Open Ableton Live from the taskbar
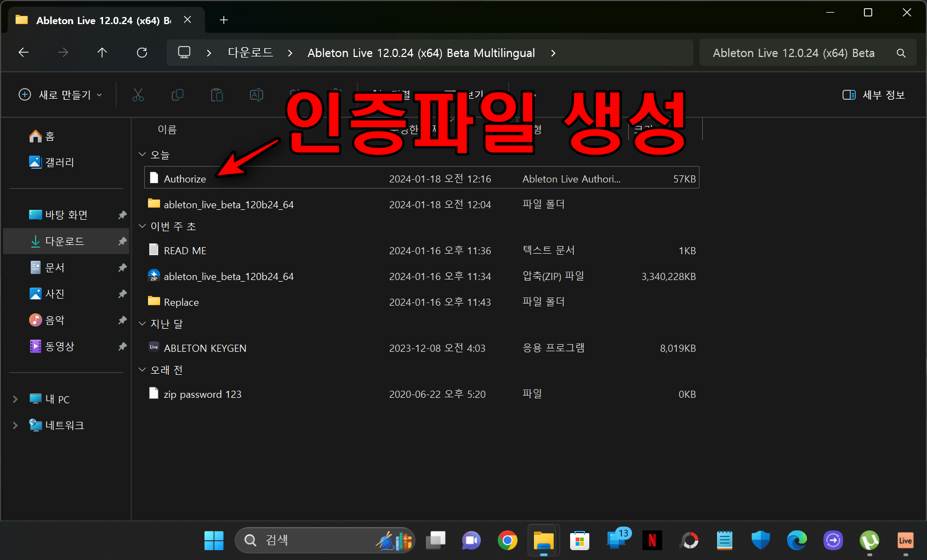This screenshot has height=560, width=927. click(x=905, y=541)
